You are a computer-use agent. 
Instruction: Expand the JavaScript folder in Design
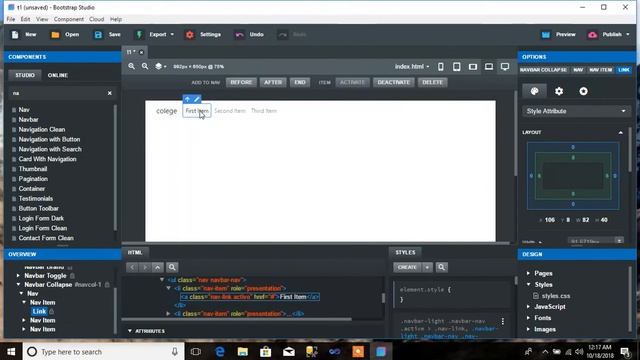click(528, 307)
